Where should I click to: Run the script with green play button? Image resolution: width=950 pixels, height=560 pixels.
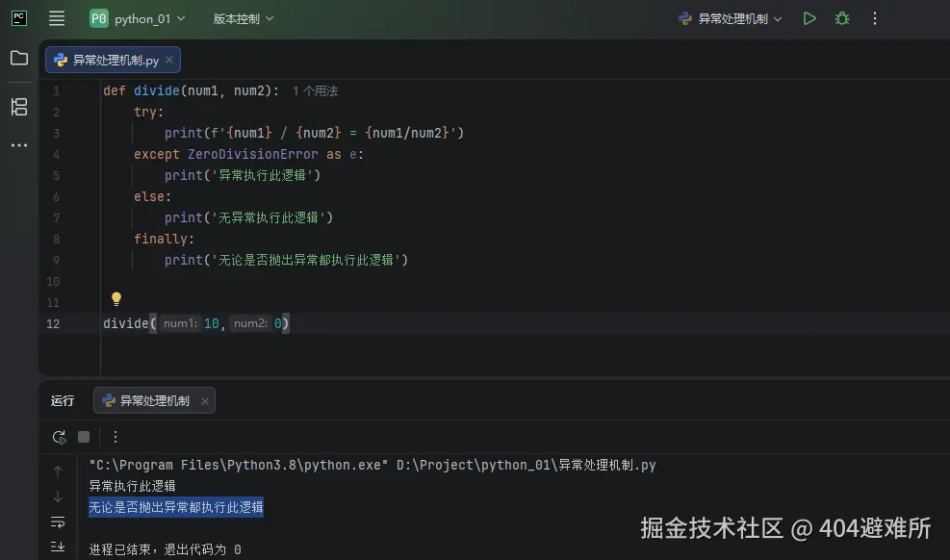click(809, 19)
